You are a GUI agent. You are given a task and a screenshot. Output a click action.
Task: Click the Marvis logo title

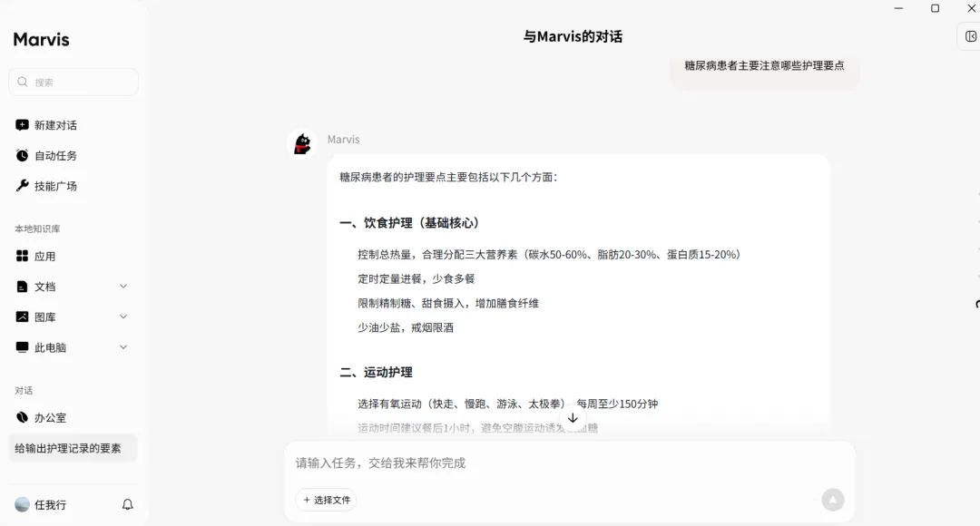tap(41, 39)
